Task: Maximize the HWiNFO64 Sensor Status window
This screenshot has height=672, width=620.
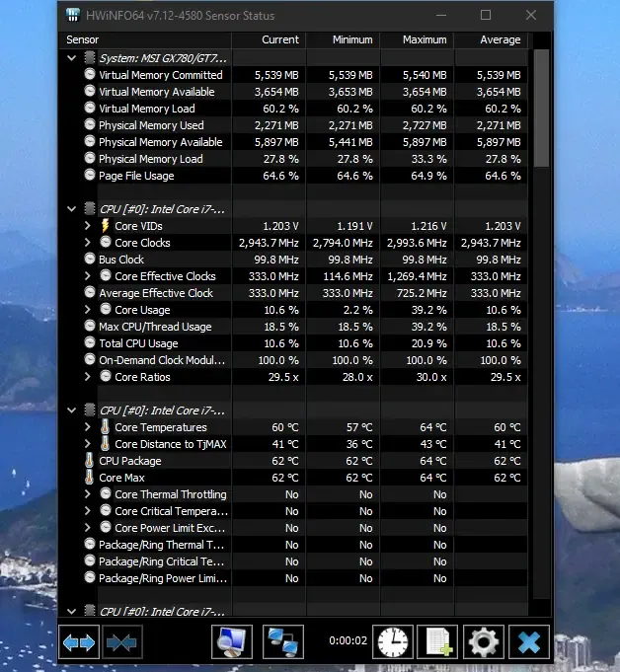Action: [x=486, y=16]
